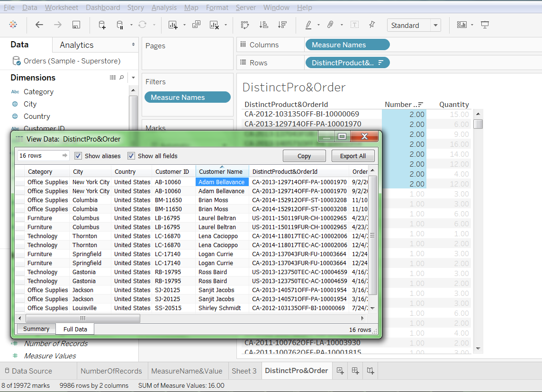Click the Copy button
The image size is (542, 392).
click(304, 156)
